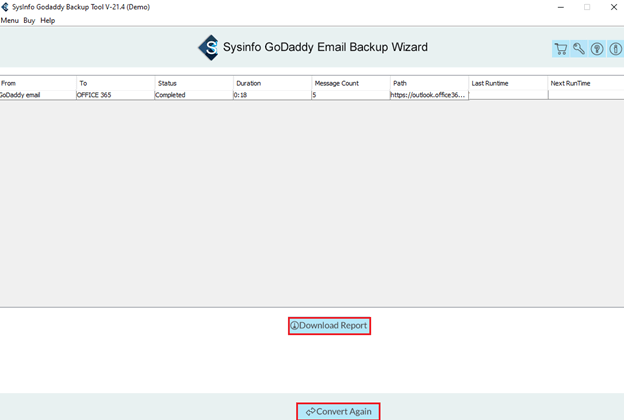Click the key activation icon
This screenshot has height=420, width=624.
579,49
